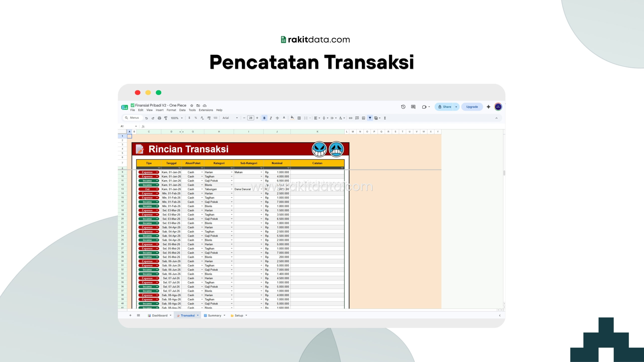644x362 pixels.
Task: Click the Share button
Action: tap(445, 107)
